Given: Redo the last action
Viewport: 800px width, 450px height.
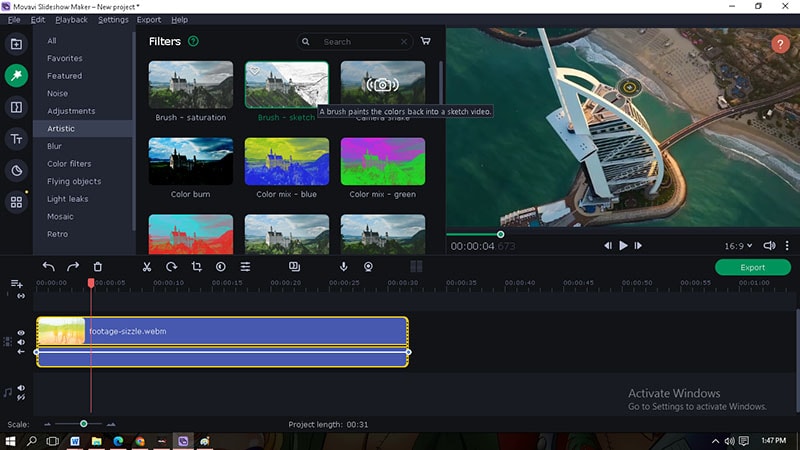Looking at the screenshot, I should click(73, 266).
